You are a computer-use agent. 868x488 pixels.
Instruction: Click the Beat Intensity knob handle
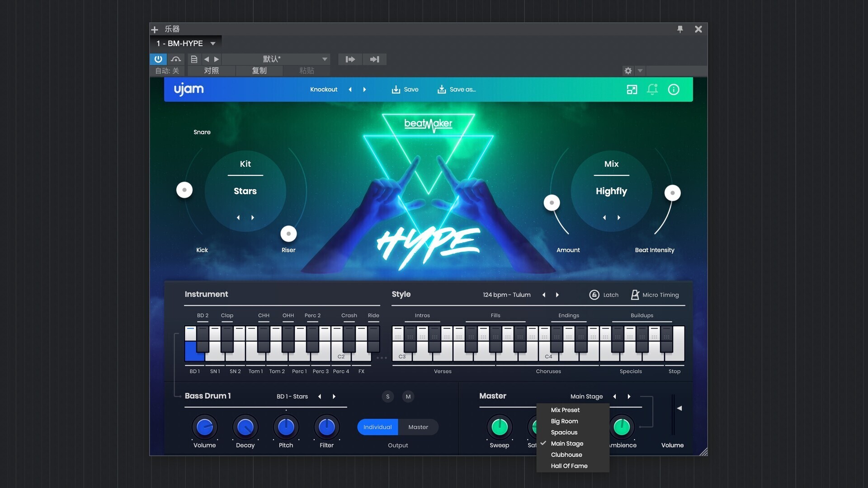click(x=673, y=193)
